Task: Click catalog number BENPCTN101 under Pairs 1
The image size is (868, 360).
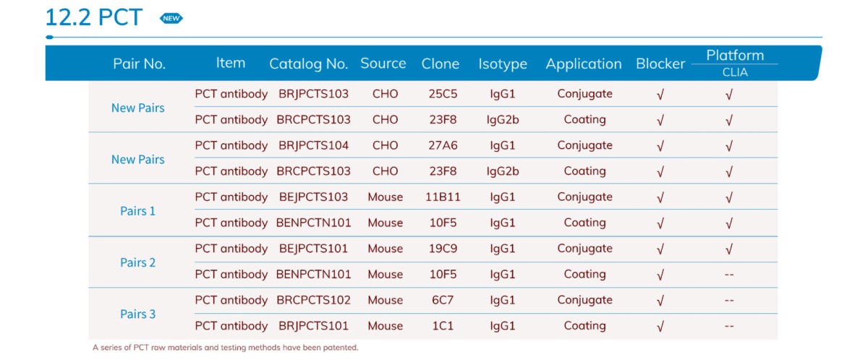Action: (x=313, y=223)
